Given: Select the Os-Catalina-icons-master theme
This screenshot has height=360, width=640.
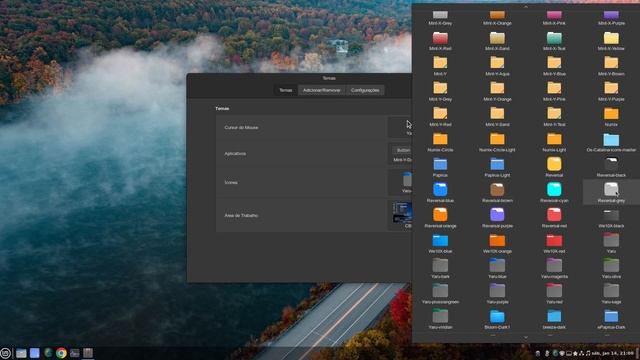Looking at the screenshot, I should click(x=611, y=142).
